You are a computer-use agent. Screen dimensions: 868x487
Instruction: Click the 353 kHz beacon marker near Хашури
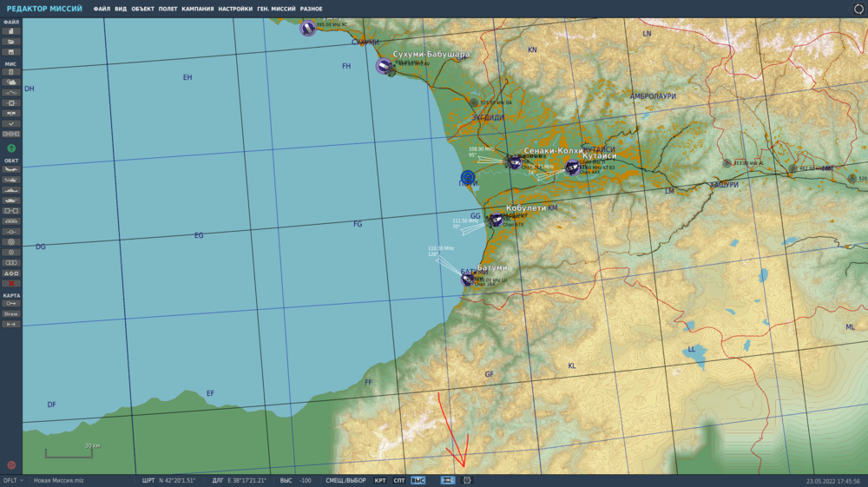(x=727, y=163)
